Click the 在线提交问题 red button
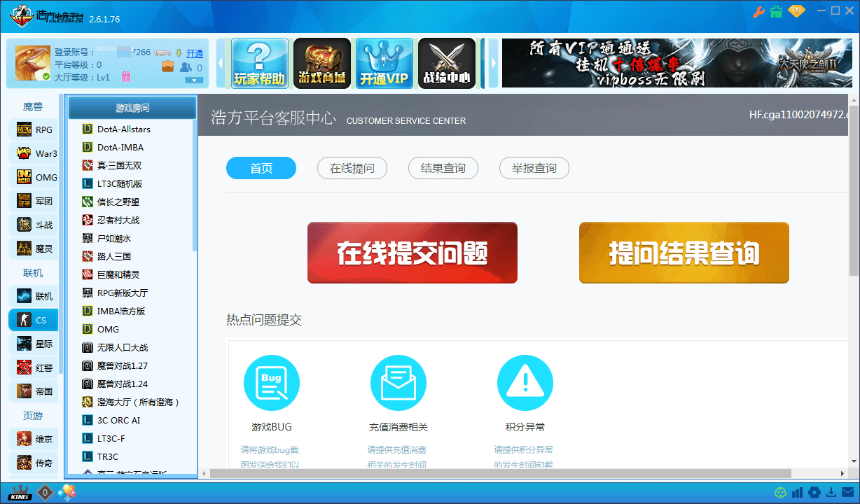 [412, 253]
